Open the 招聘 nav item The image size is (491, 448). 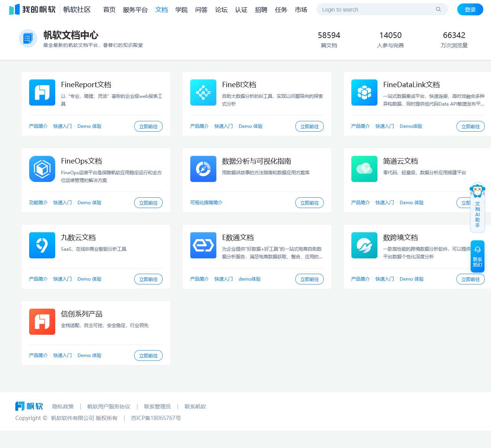coord(261,10)
